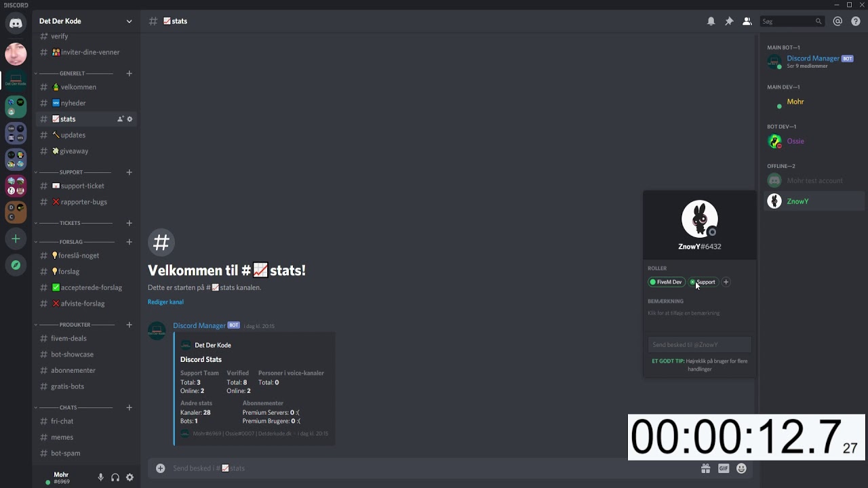Open the accepterede-forslag channel
Viewport: 868px width, 488px height.
(87, 287)
